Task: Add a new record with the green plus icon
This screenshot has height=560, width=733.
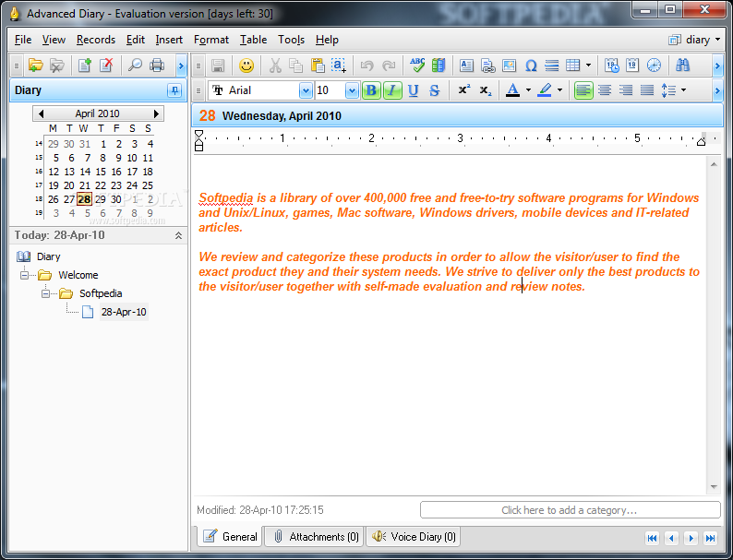Action: (85, 65)
